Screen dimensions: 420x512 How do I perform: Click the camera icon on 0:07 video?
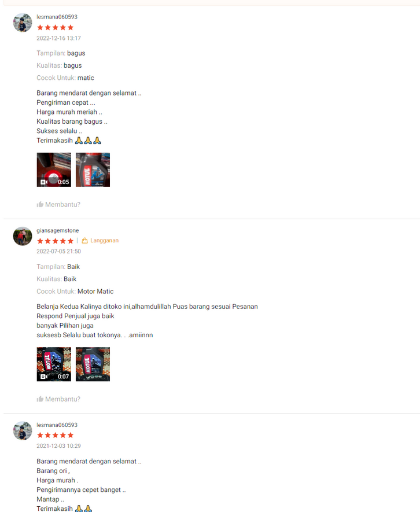(x=44, y=377)
